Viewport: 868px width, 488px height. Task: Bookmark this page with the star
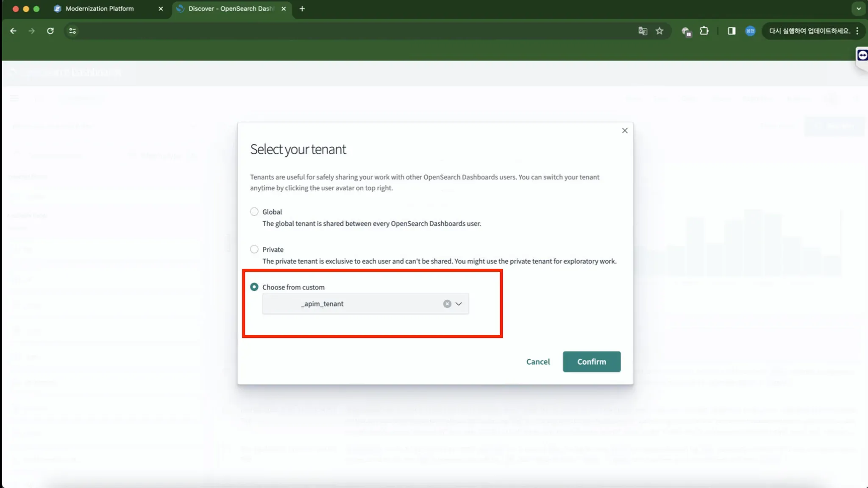[x=659, y=31]
